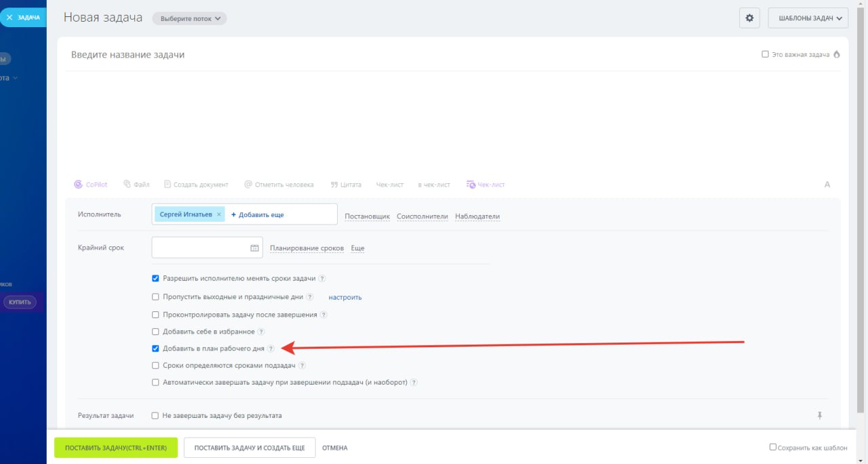
Task: Open CoPilot in the editor toolbar
Action: click(x=91, y=185)
